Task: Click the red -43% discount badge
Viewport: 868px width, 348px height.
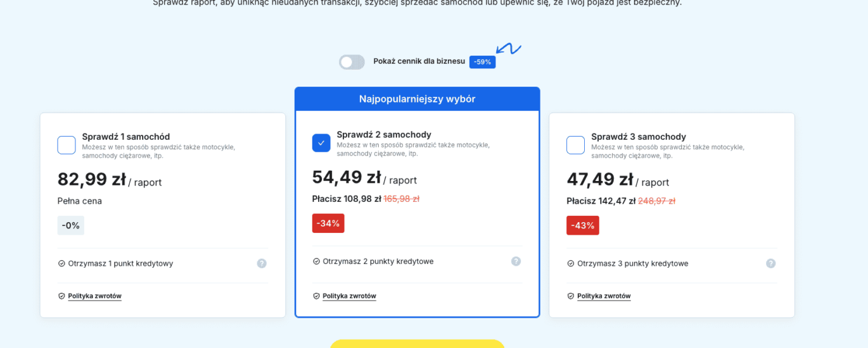Action: point(582,225)
